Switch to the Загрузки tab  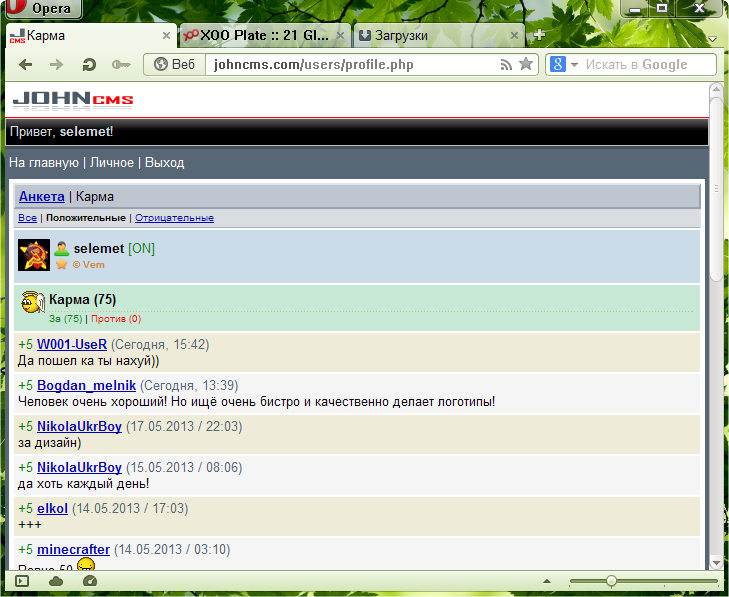point(439,35)
